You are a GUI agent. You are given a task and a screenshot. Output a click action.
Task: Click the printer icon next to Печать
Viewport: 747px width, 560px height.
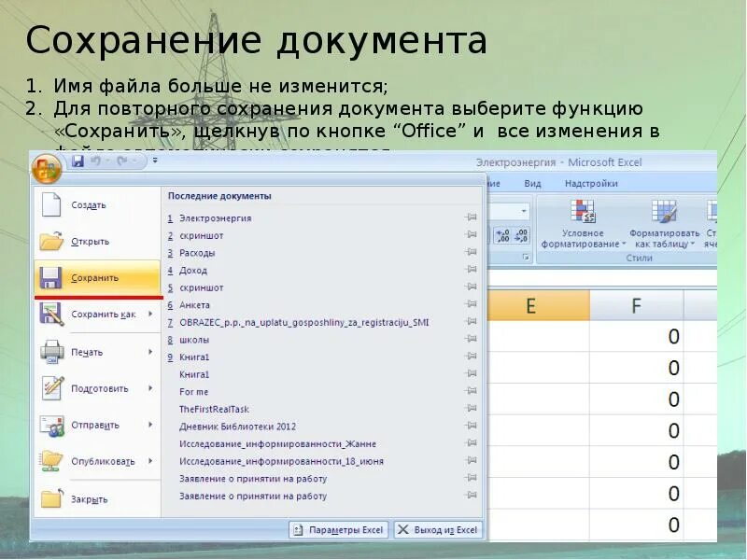click(x=52, y=352)
